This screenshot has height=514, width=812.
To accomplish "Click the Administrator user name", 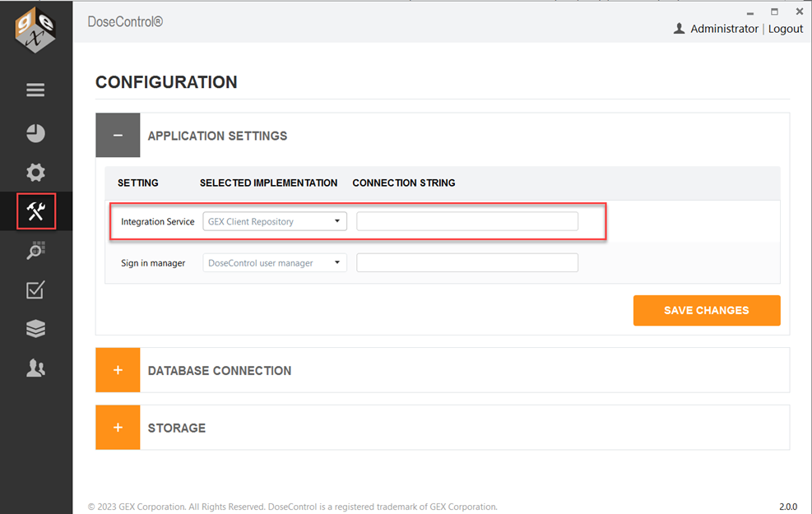I will 724,29.
